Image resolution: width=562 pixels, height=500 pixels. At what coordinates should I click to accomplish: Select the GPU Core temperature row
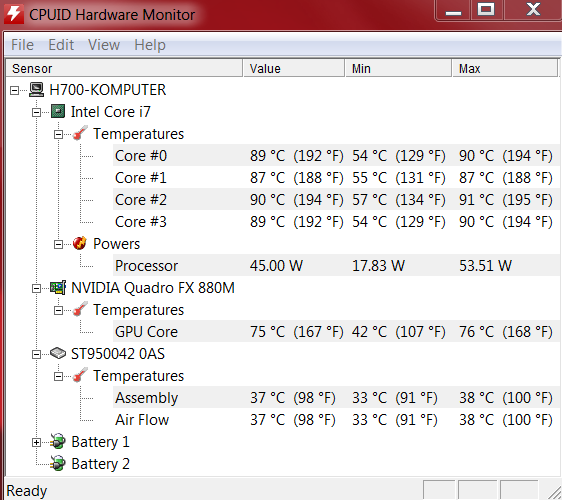click(336, 332)
